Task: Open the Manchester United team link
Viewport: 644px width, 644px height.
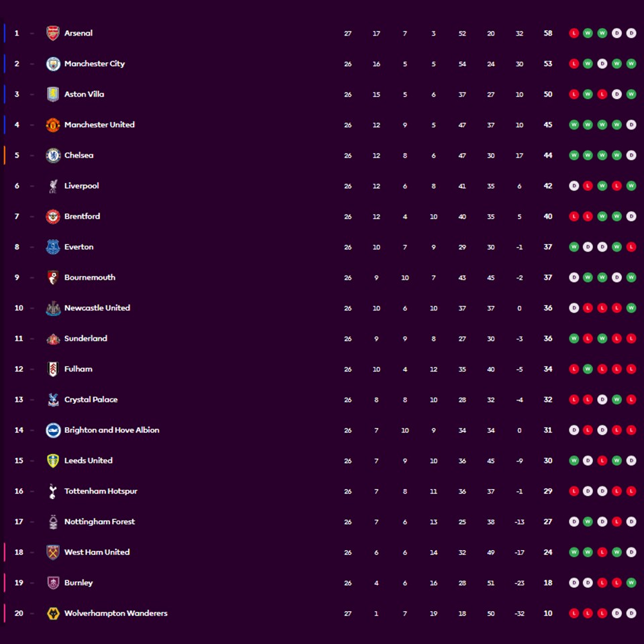Action: 99,125
